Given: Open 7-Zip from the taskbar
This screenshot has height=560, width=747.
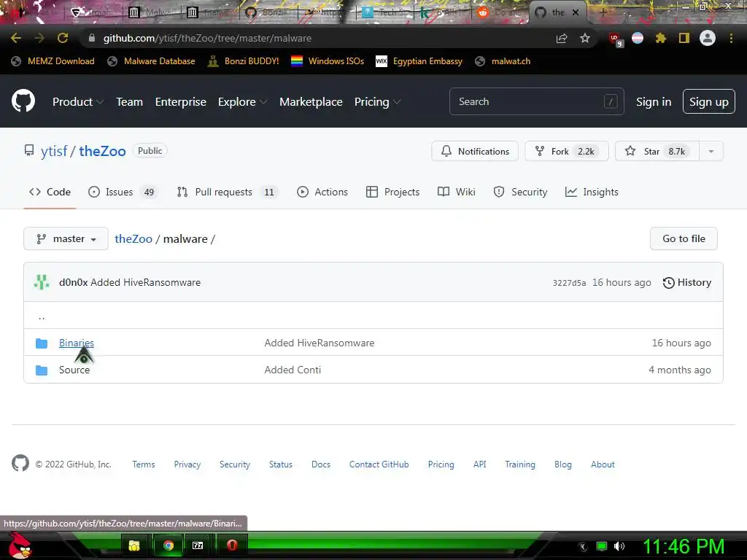Looking at the screenshot, I should tap(198, 545).
